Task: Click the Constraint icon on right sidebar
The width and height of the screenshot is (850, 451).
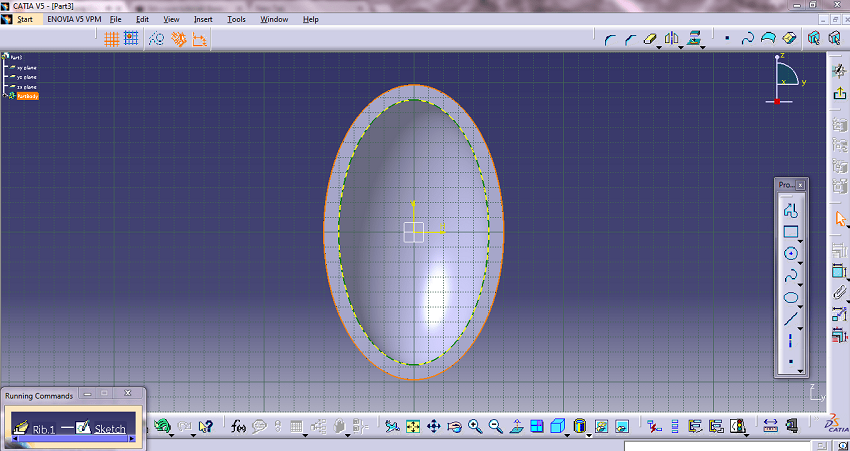Action: tap(840, 271)
